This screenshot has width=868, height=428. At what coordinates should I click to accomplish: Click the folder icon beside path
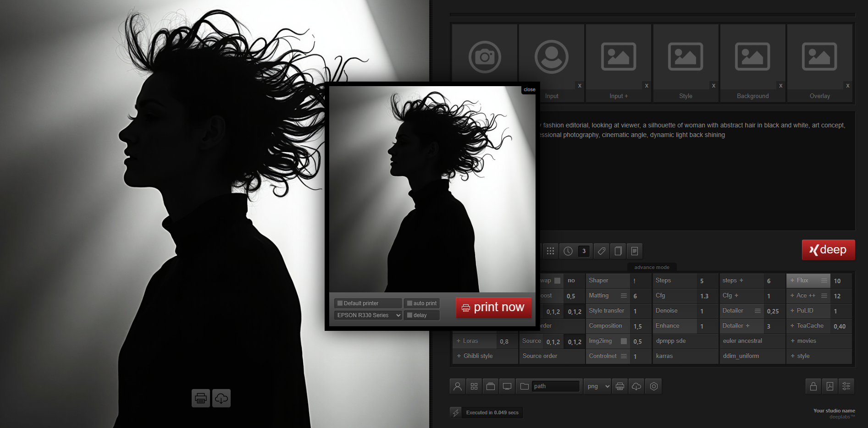click(525, 386)
